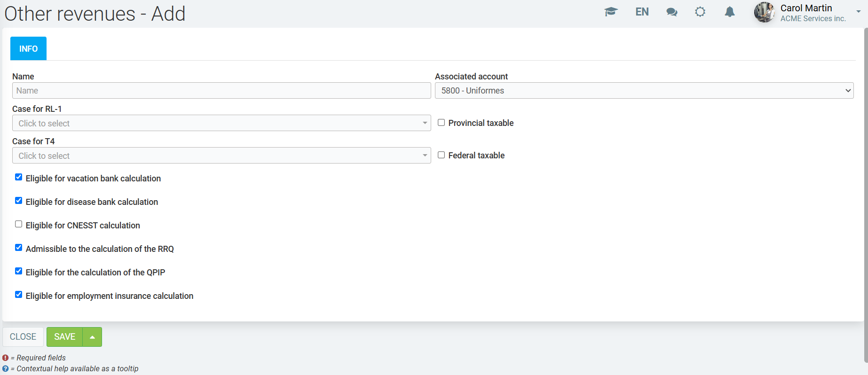Open the Save options arrow
This screenshot has width=868, height=375.
click(92, 337)
